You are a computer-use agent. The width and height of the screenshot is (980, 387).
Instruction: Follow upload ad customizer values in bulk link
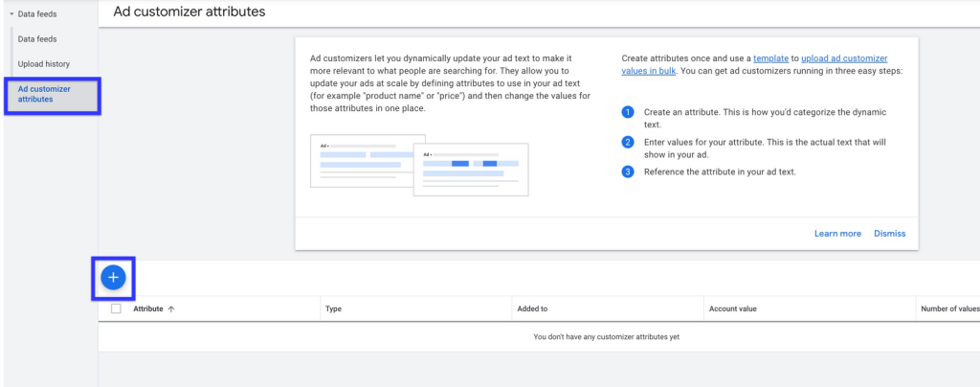tap(754, 64)
